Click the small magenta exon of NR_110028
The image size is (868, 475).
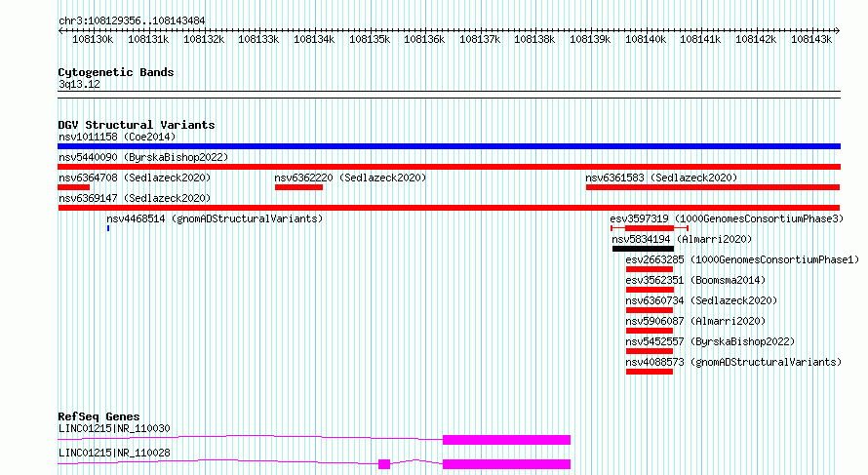(384, 464)
